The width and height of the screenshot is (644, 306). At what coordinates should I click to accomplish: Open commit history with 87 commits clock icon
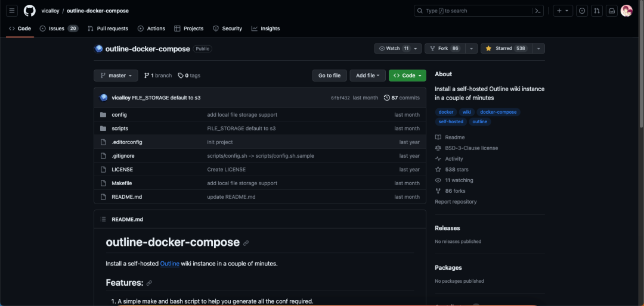402,98
